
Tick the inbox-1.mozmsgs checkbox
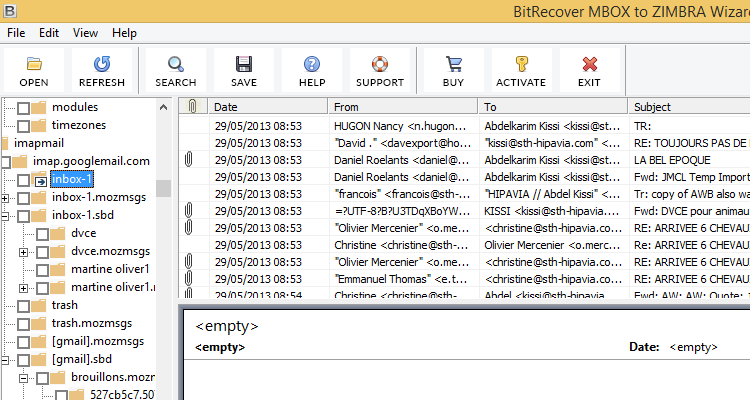pyautogui.click(x=23, y=198)
